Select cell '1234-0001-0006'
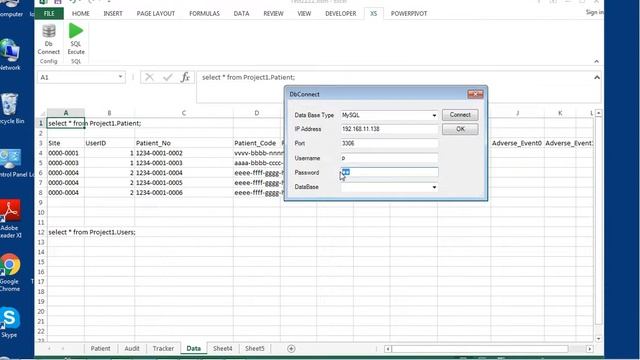640x360 pixels. 184,193
